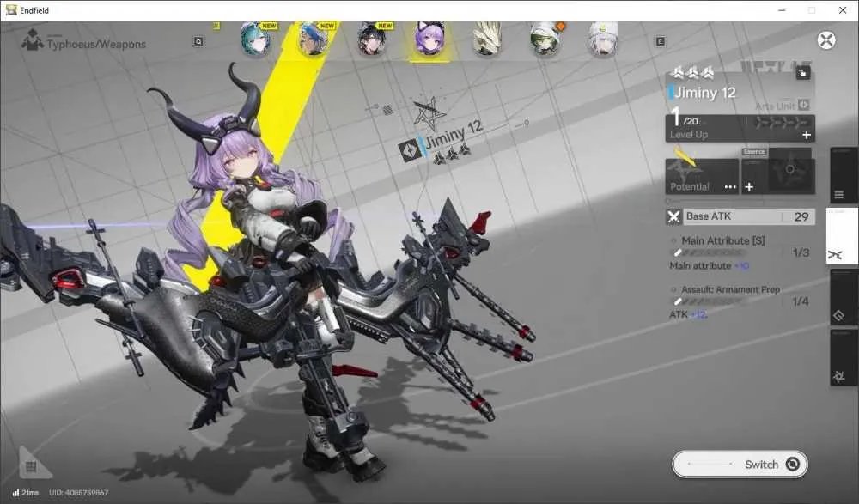This screenshot has height=504, width=859.
Task: Add an Essence using the plus icon
Action: [x=749, y=187]
